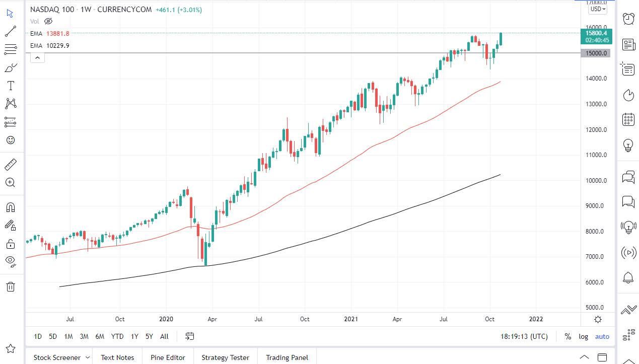
Task: Toggle percentage scale mode
Action: (567, 336)
